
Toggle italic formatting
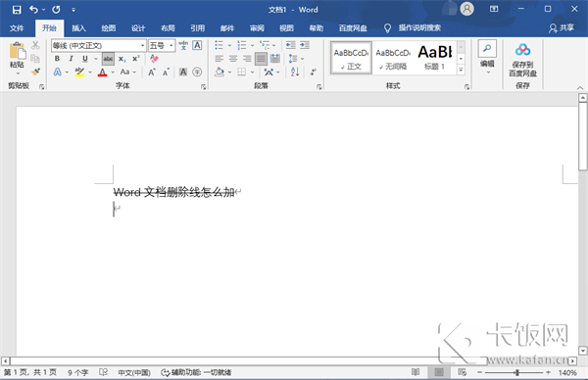[71, 59]
